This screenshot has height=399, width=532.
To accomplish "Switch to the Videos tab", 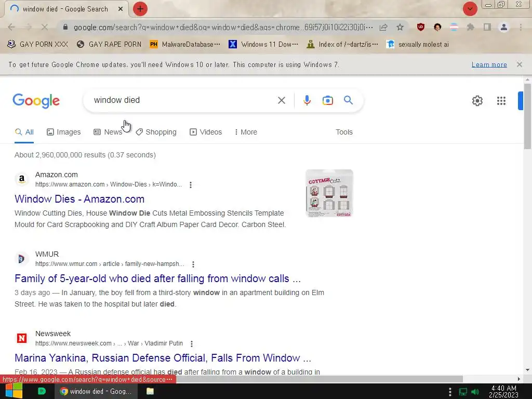I will click(206, 132).
